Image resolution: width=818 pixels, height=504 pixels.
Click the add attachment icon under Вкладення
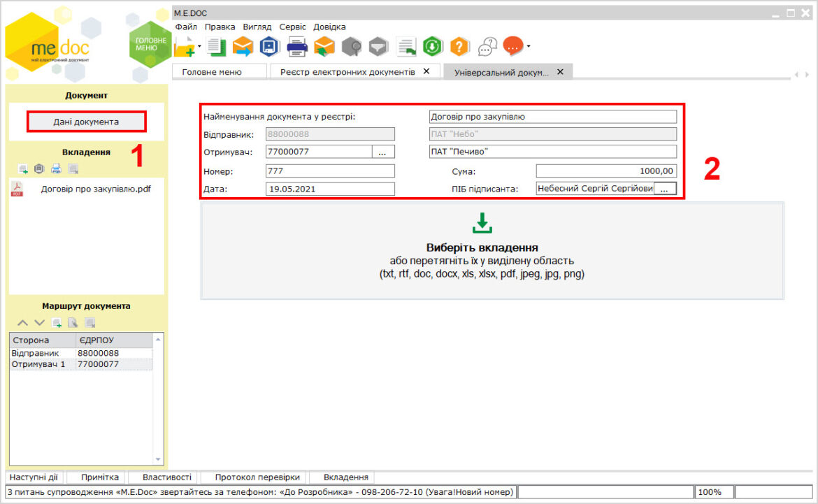click(23, 169)
